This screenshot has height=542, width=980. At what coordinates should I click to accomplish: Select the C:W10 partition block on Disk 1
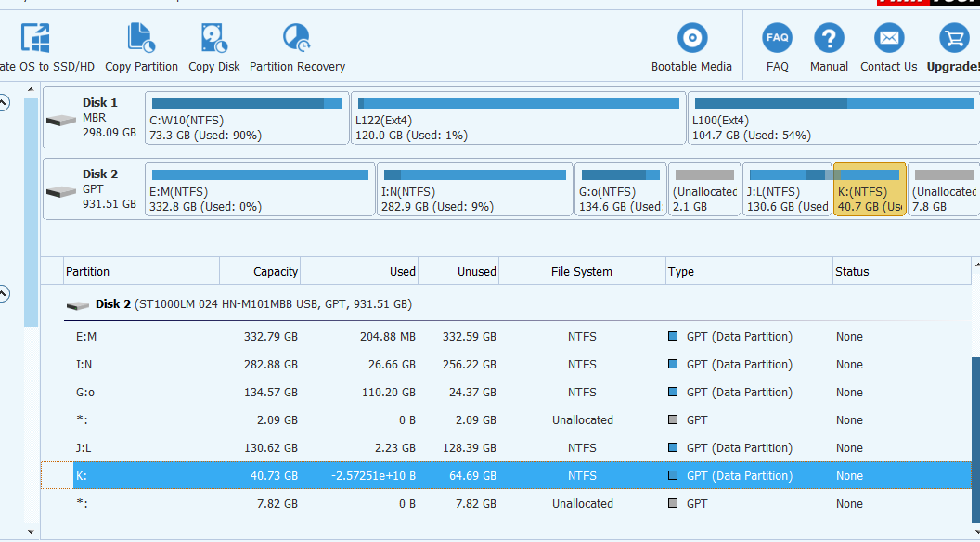tap(247, 118)
